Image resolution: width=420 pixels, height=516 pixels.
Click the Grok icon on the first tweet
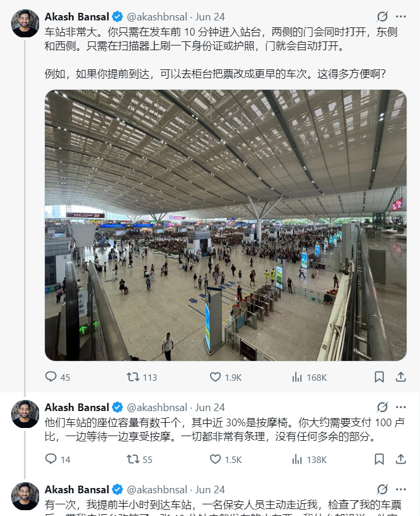(383, 16)
